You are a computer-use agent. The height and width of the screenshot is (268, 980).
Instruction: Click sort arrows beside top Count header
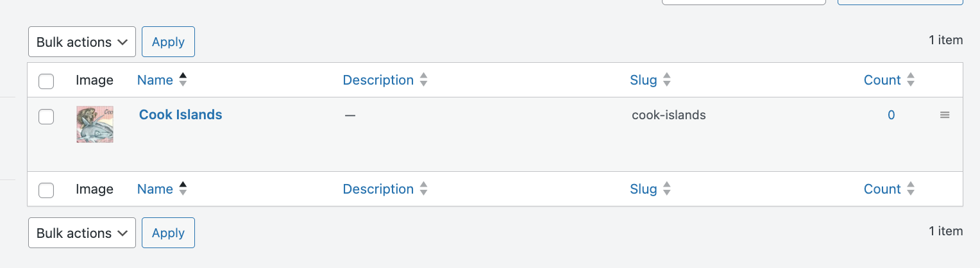pyautogui.click(x=911, y=80)
